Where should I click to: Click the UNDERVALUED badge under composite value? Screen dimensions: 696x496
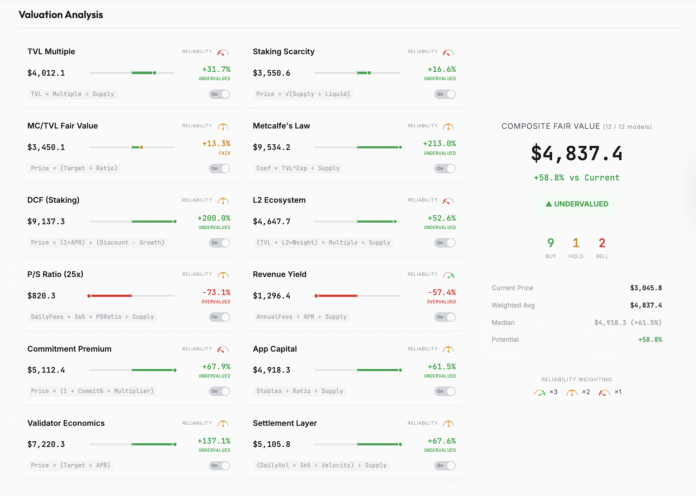coord(577,204)
